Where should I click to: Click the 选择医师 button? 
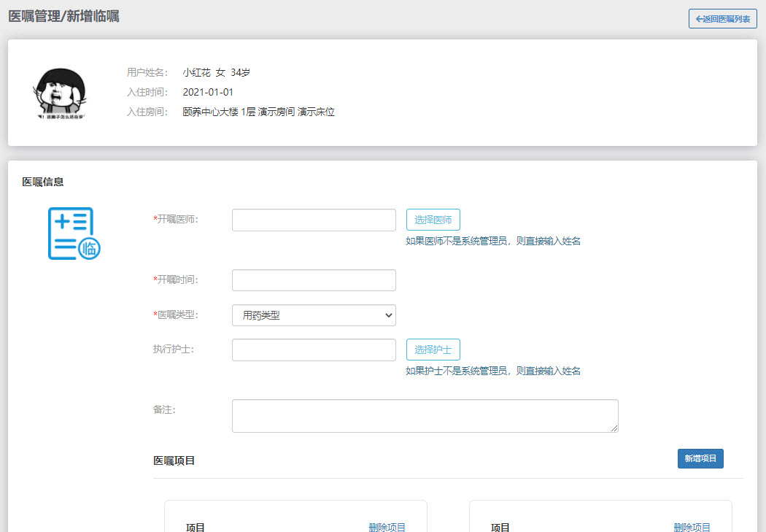coord(433,219)
